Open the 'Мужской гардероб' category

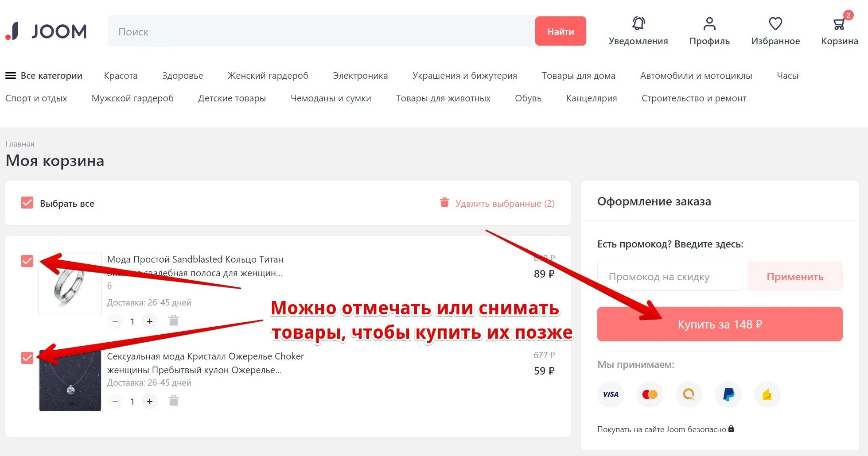pyautogui.click(x=132, y=98)
